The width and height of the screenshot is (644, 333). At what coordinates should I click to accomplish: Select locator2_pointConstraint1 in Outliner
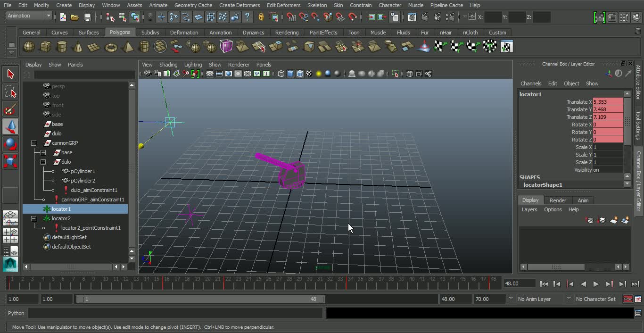91,228
